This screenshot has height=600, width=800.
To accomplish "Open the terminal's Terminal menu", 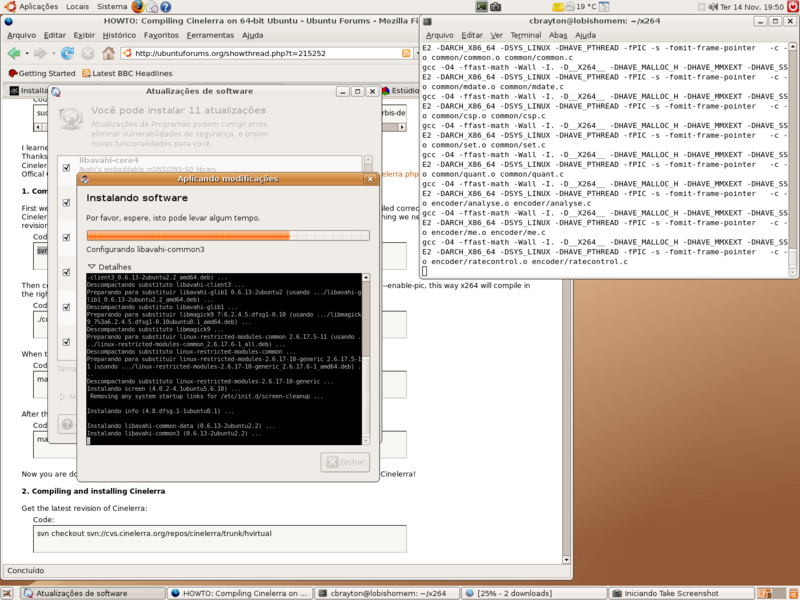I will [x=526, y=35].
